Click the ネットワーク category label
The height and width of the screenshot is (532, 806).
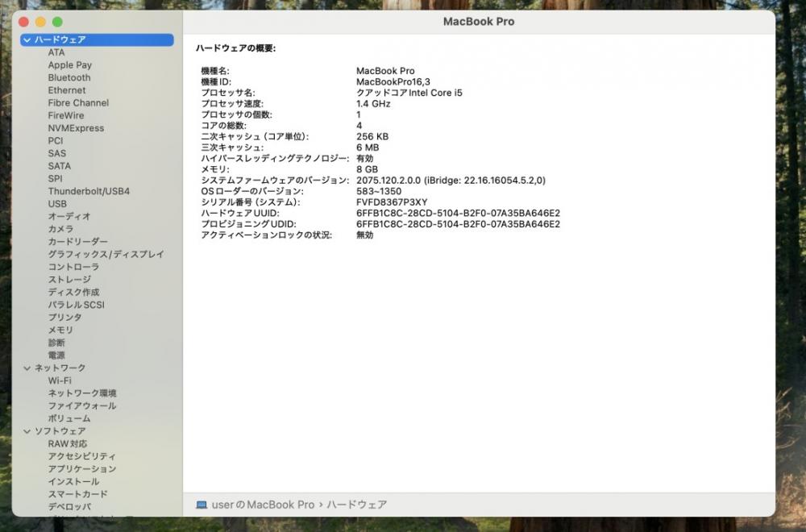(60, 368)
